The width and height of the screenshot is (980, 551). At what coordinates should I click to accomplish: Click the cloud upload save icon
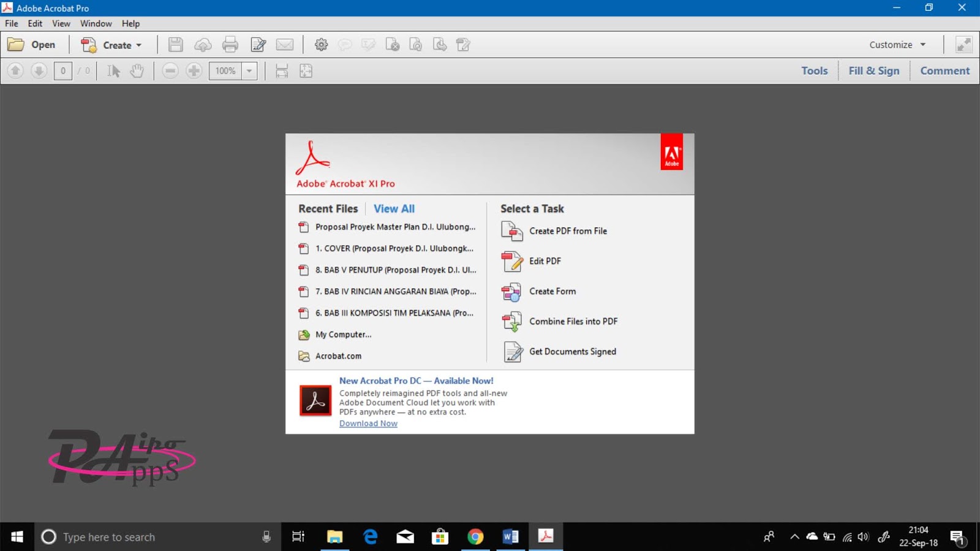pos(203,45)
